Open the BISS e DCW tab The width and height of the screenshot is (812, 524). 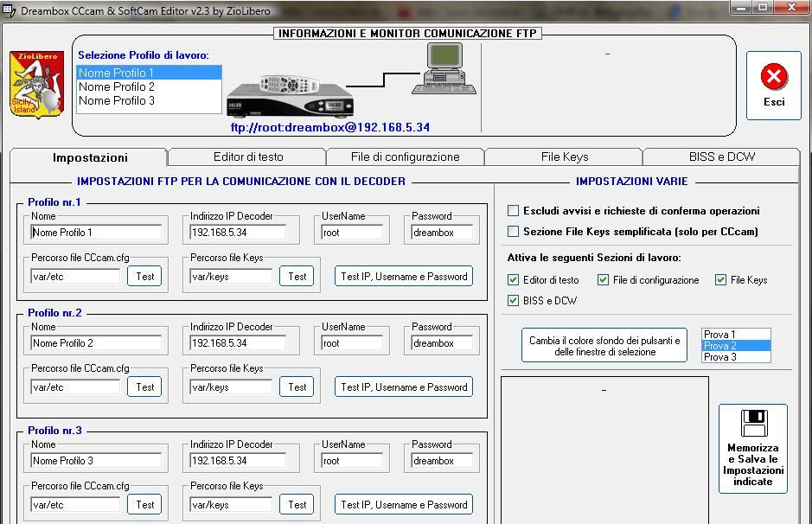[721, 157]
